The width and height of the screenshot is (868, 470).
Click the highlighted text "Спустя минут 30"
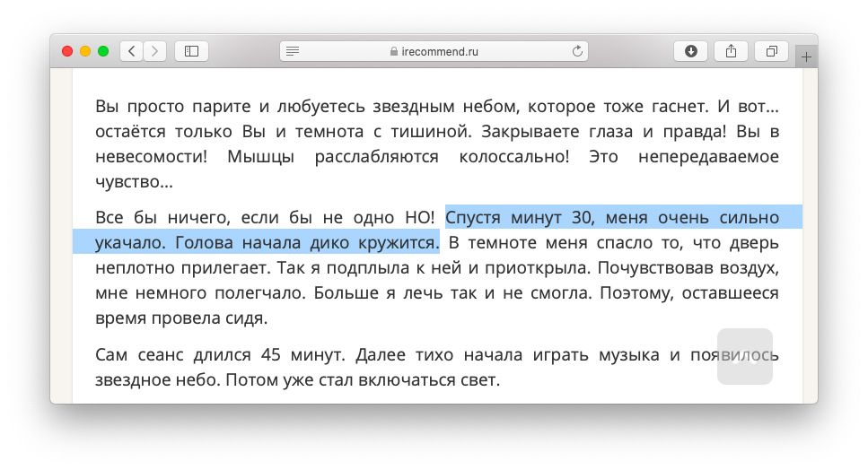[x=520, y=217]
